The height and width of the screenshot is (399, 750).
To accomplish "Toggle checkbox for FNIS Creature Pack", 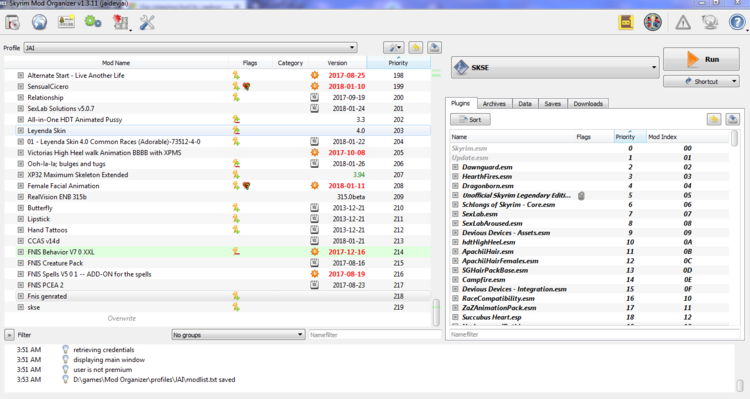I will 21,263.
